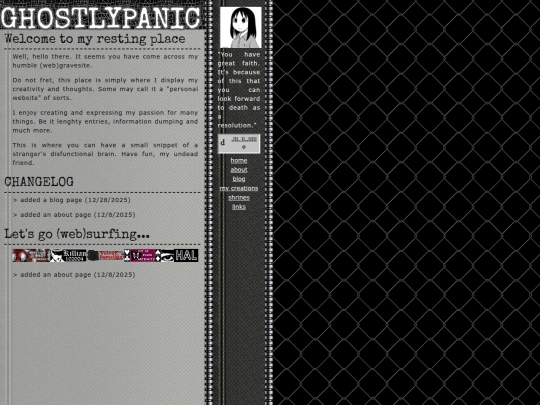Viewport: 540px width, 405px height.
Task: Click the GHOSTLYPANIC site title
Action: coord(101,17)
